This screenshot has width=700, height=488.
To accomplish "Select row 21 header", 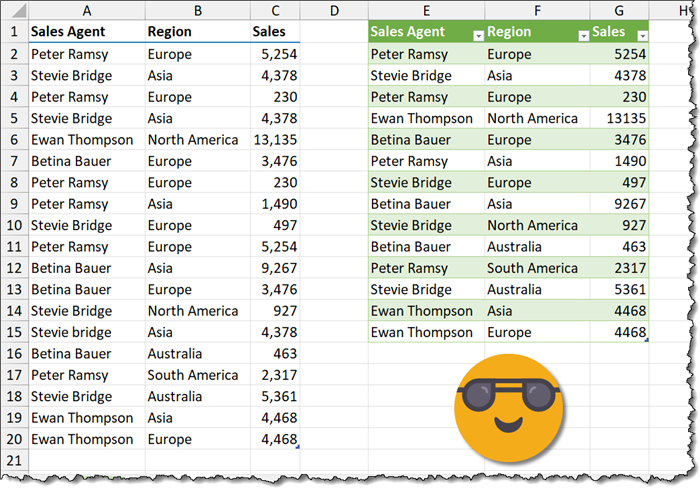I will [13, 460].
